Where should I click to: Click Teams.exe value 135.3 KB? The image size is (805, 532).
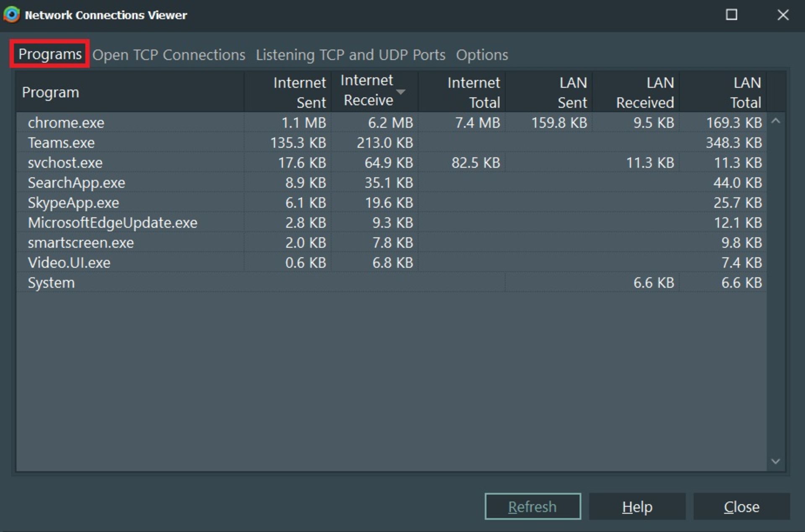point(298,143)
